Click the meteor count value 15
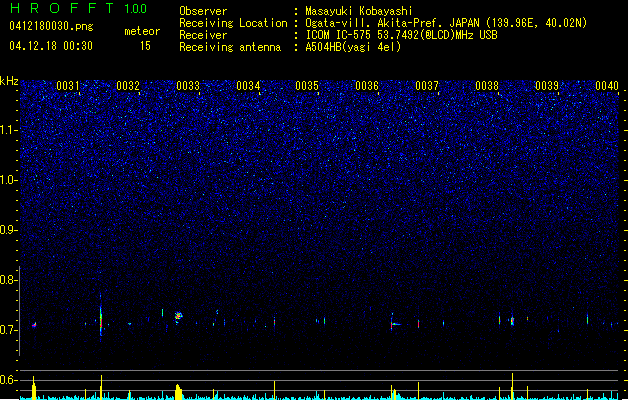 point(145,46)
